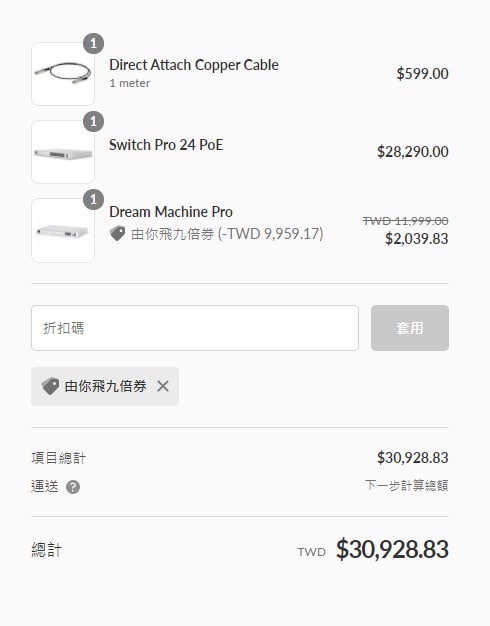Image resolution: width=490 pixels, height=626 pixels.
Task: Open the shipping help question mark icon
Action: tap(73, 487)
